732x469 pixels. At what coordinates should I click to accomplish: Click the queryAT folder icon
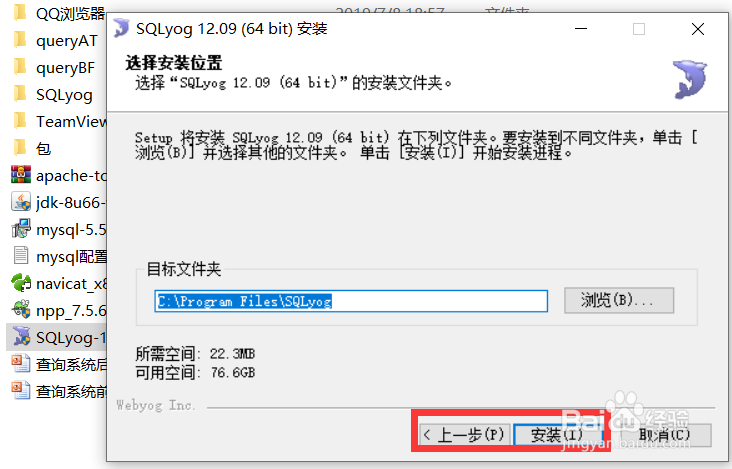click(x=20, y=40)
